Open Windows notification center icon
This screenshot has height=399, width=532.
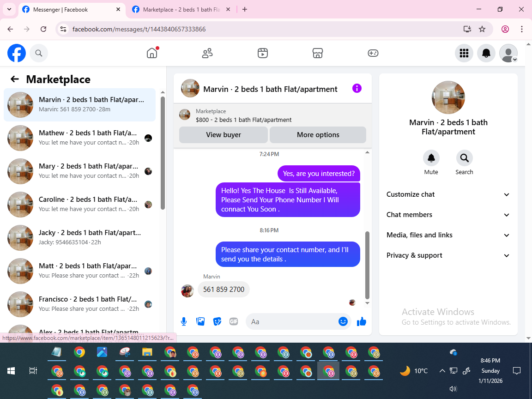tap(517, 371)
